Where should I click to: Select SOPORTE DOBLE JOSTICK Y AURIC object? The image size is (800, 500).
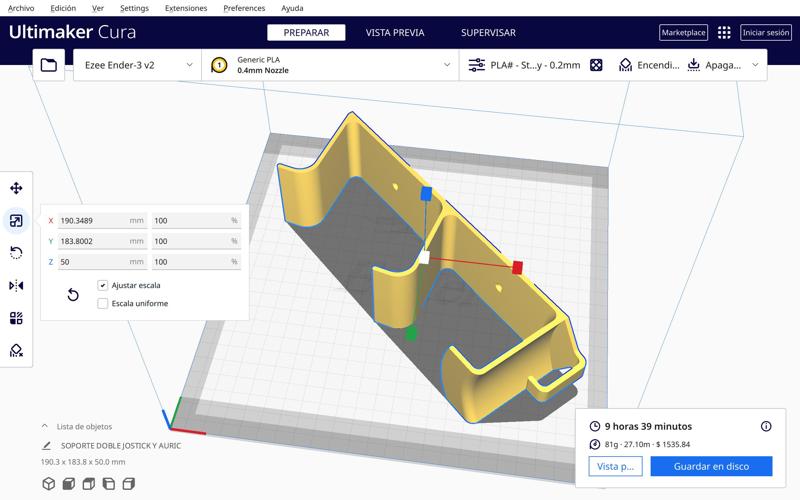pos(121,446)
